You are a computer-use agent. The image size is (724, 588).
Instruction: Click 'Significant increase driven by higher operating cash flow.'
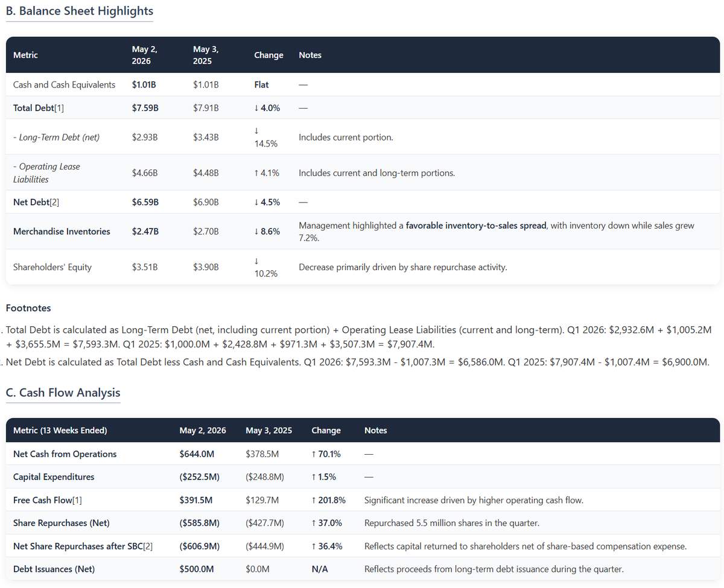click(473, 500)
